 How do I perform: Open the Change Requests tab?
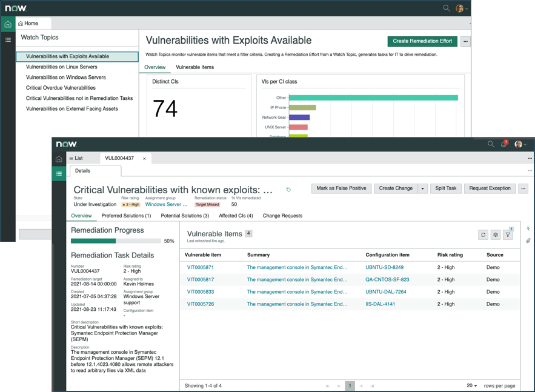tap(282, 216)
